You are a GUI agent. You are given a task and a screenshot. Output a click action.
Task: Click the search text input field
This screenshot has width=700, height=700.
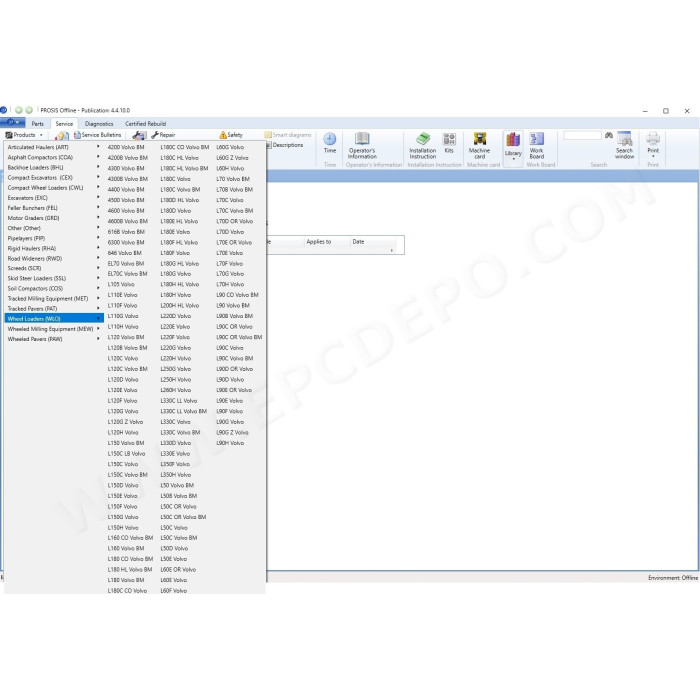click(583, 135)
